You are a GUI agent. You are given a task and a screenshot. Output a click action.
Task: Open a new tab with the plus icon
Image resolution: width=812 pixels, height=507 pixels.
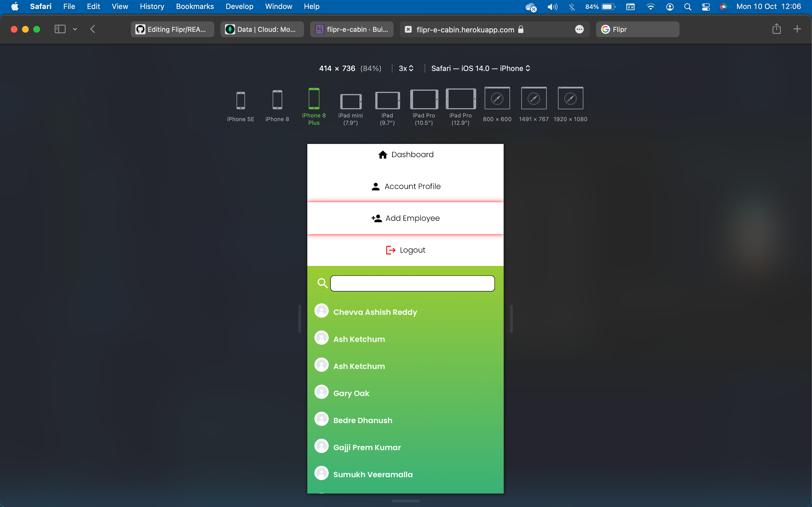click(797, 29)
